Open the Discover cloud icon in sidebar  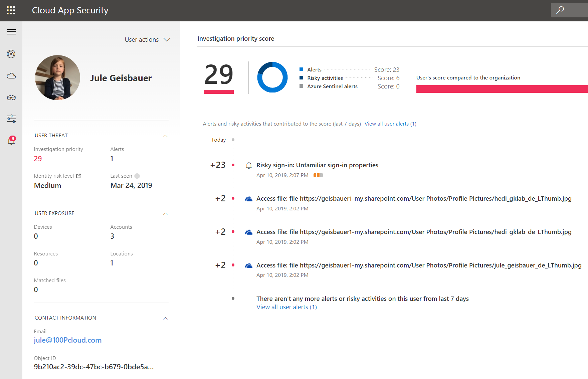(x=11, y=76)
